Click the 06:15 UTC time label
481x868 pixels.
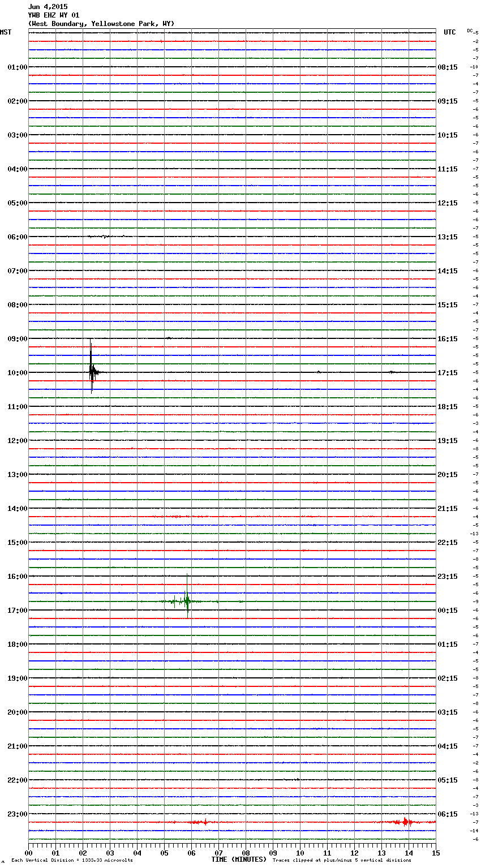click(x=448, y=814)
